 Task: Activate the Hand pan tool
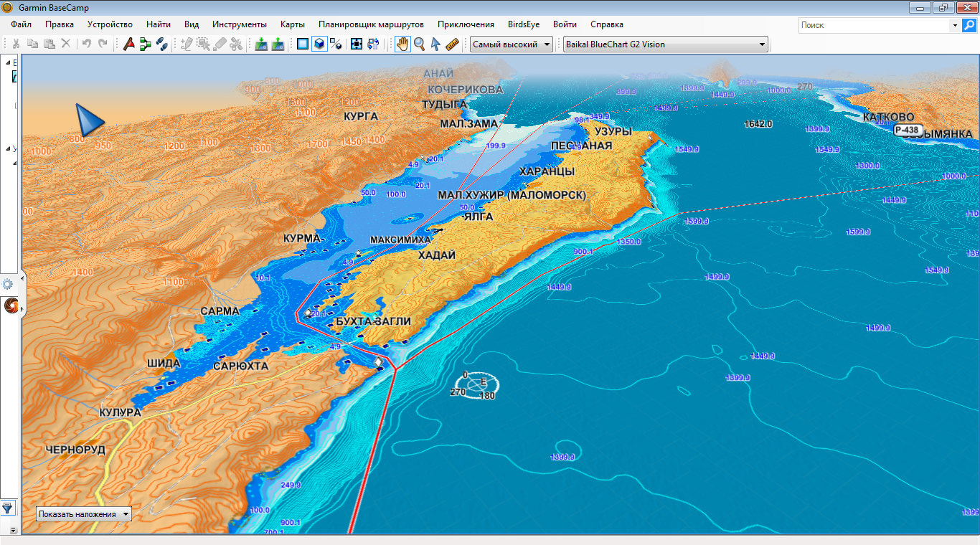point(402,44)
